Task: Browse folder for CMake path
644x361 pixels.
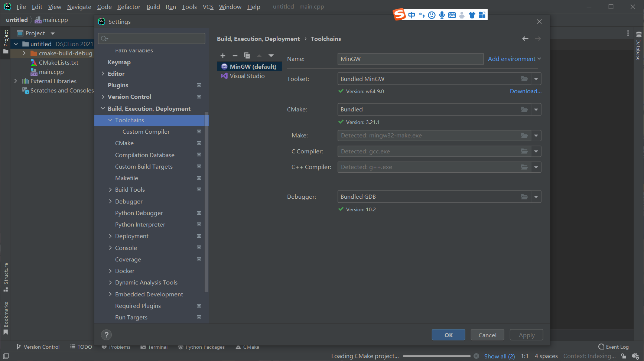Action: (524, 110)
